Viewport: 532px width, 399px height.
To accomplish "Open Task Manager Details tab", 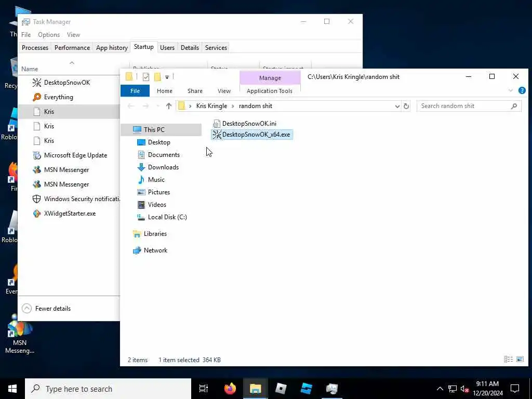I will [190, 48].
